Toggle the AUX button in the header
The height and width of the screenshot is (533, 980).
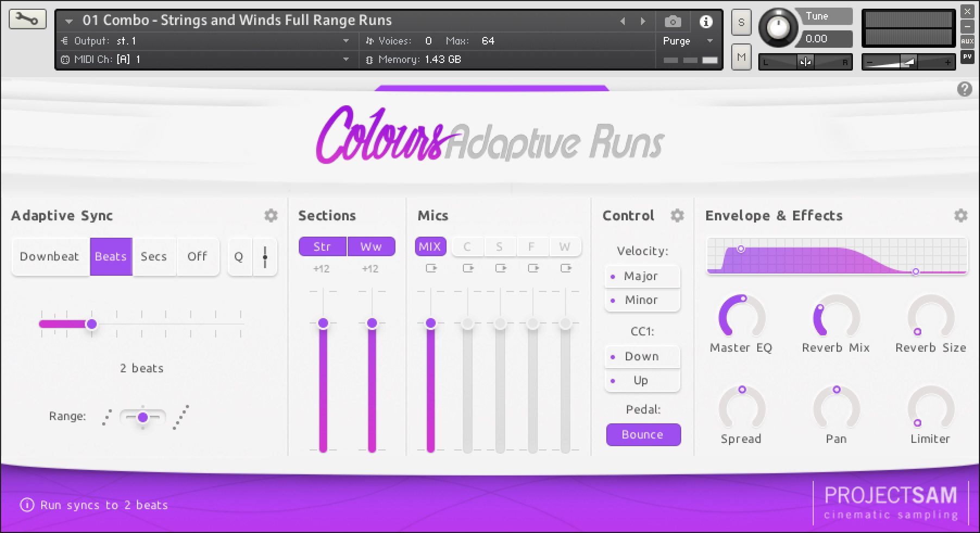click(967, 41)
